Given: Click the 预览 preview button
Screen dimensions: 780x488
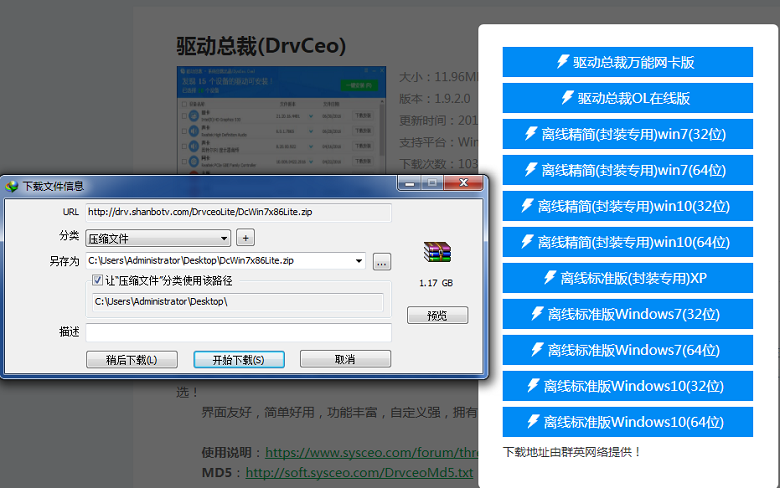Looking at the screenshot, I should coord(437,315).
